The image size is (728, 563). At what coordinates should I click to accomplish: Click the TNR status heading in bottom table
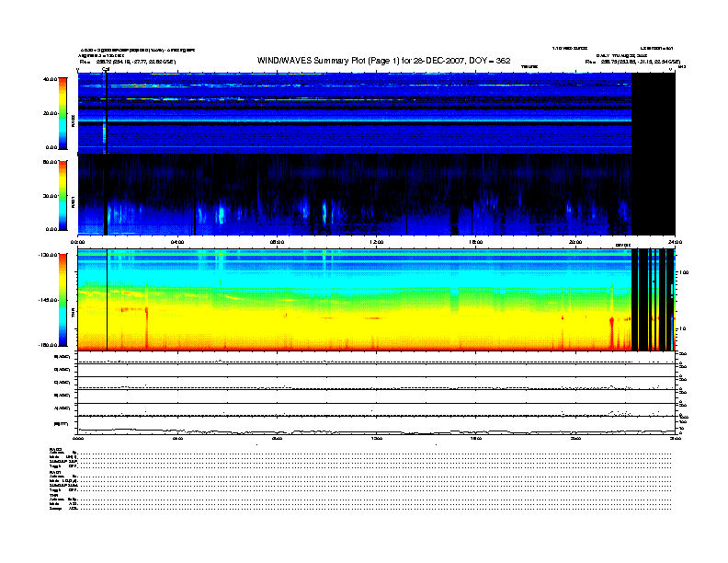click(53, 495)
